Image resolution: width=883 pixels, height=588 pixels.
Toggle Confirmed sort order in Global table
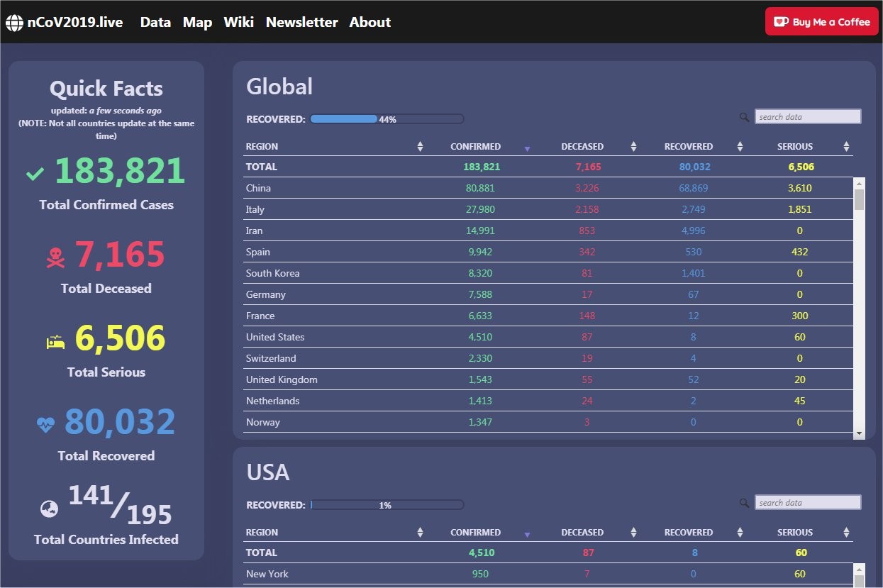[526, 148]
